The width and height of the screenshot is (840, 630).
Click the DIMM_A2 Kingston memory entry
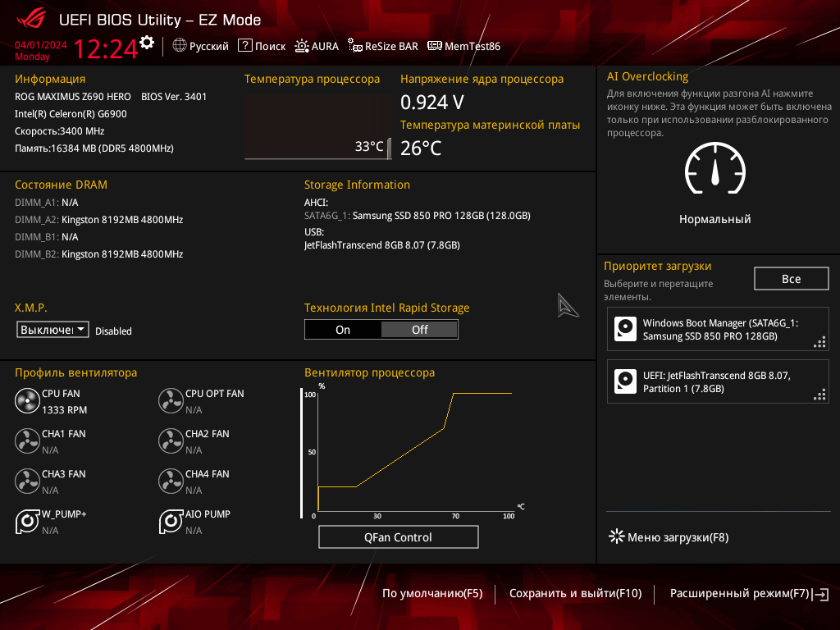pos(99,220)
